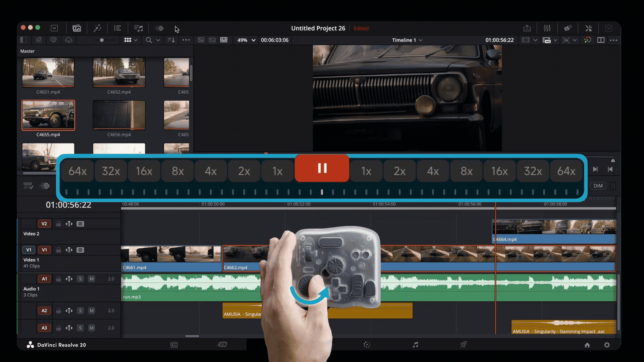Image resolution: width=644 pixels, height=362 pixels.
Task: Lock the Video 1 track
Action: click(x=58, y=250)
